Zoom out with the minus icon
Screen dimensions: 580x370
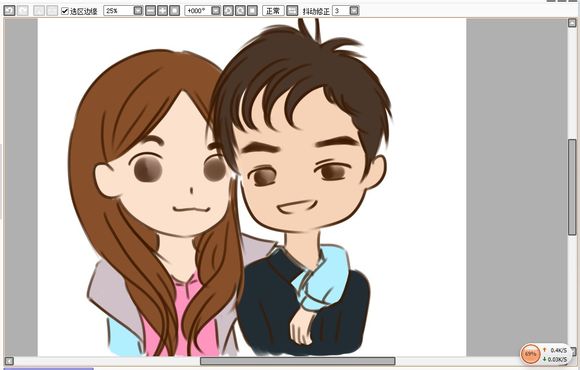tap(150, 11)
